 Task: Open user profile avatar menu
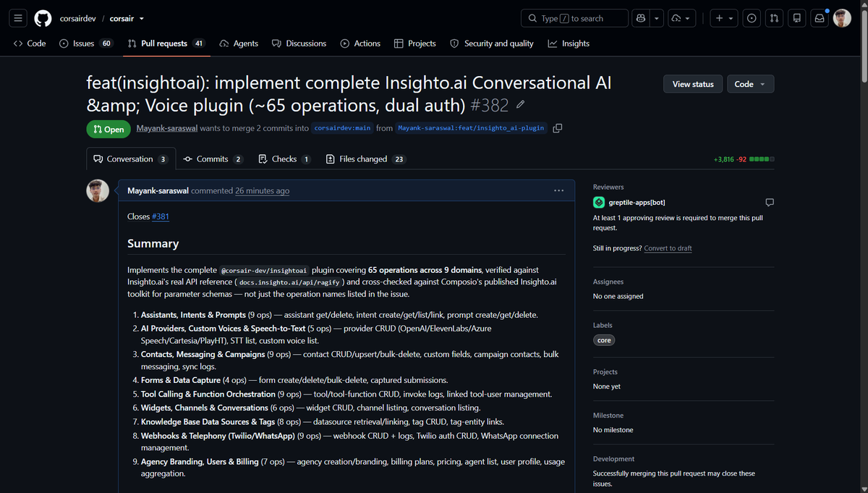click(842, 18)
